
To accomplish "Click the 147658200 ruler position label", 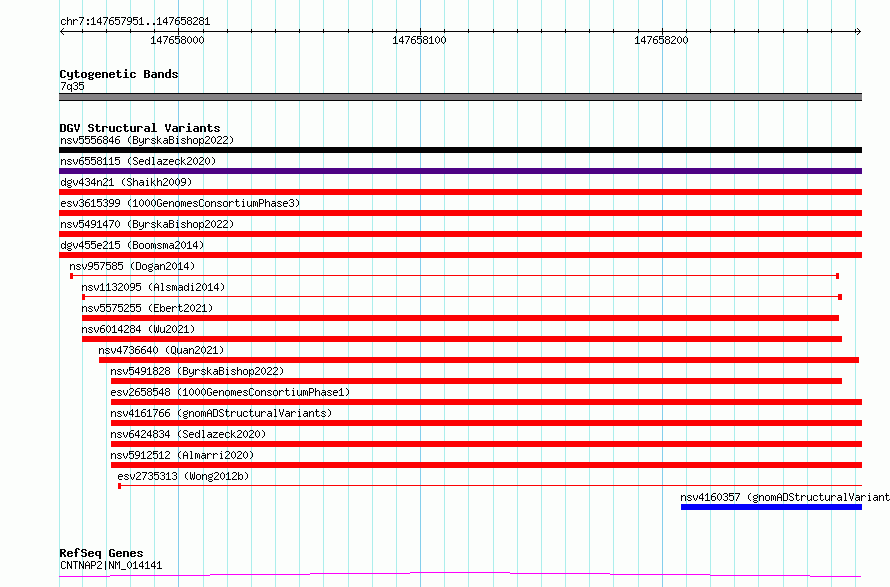I will 661,40.
